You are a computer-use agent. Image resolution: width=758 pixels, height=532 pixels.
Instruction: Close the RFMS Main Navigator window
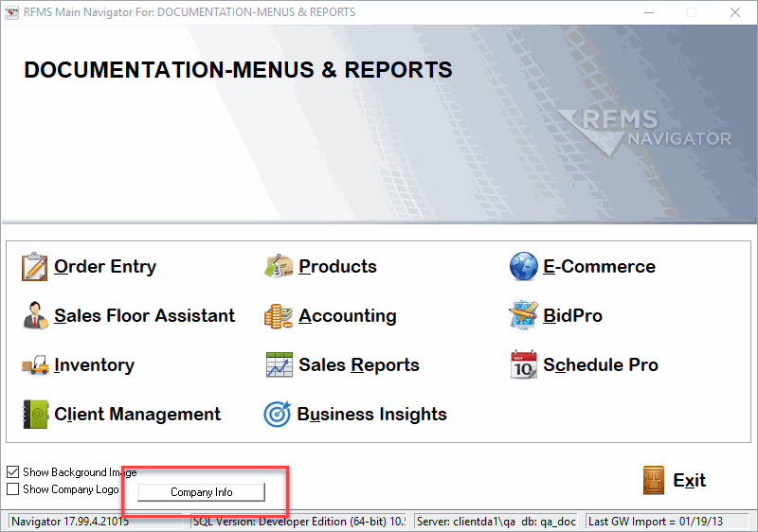coord(735,12)
